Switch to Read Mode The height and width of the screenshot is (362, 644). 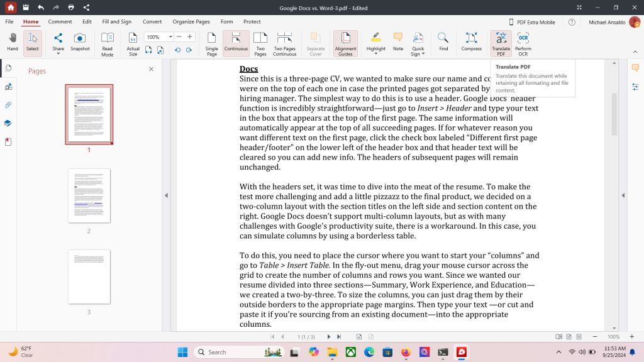pos(107,44)
